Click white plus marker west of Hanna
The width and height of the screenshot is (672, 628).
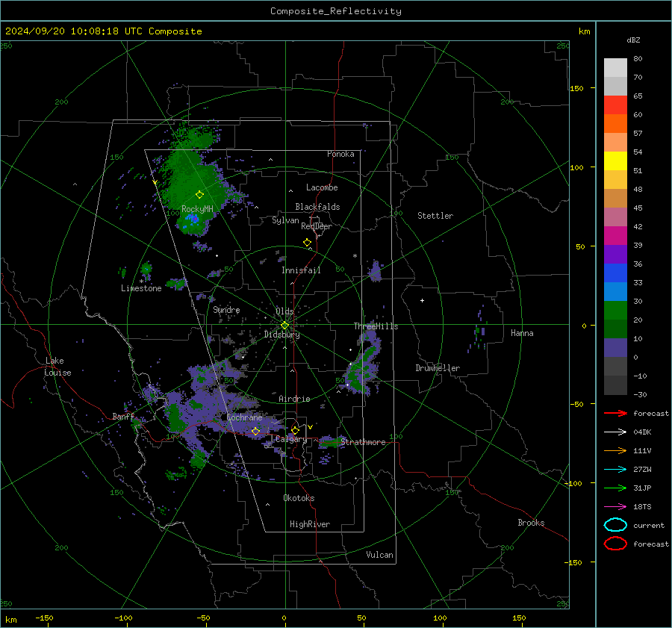[x=422, y=300]
